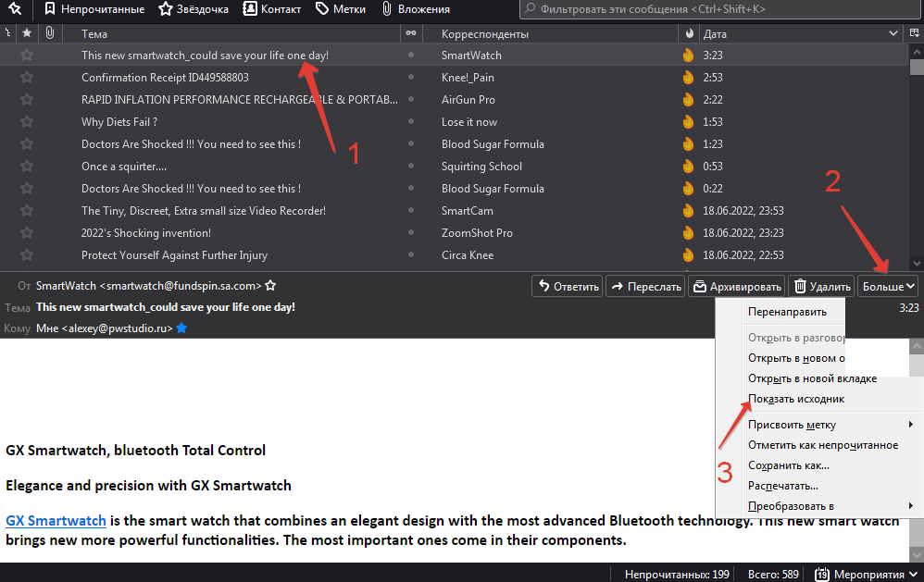Image resolution: width=924 pixels, height=582 pixels.
Task: Archive the message with Архивировать
Action: (737, 286)
